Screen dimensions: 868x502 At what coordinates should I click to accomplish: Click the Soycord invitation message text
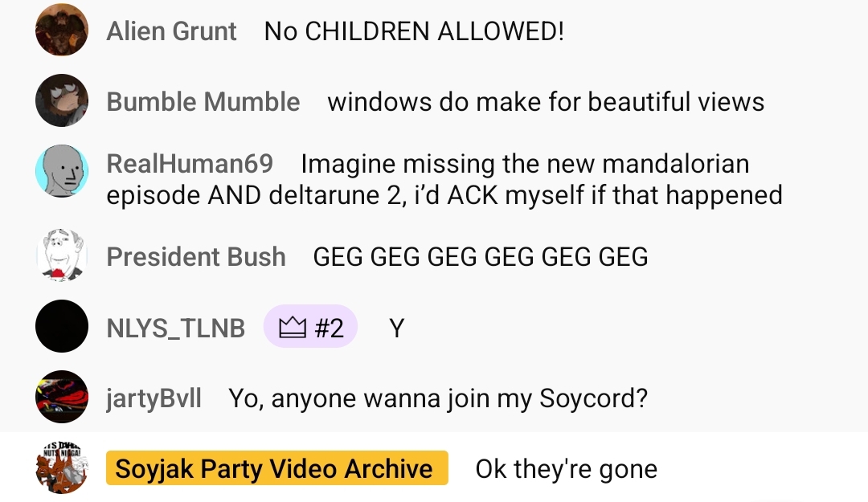[x=438, y=398]
